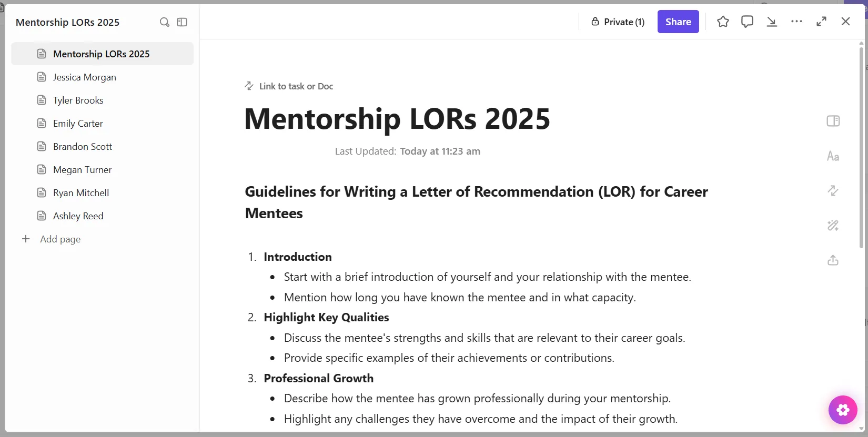
Task: Favorite this doc with the star icon
Action: tap(723, 22)
